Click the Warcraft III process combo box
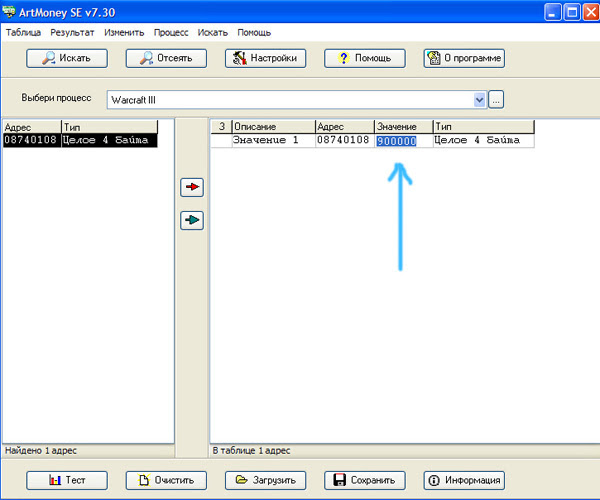This screenshot has width=600, height=500. tap(297, 100)
